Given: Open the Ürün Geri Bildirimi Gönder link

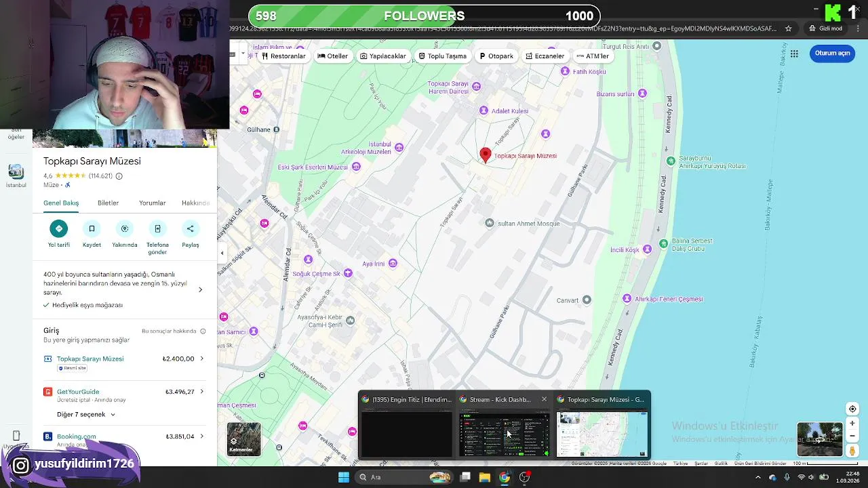Looking at the screenshot, I should [760, 464].
